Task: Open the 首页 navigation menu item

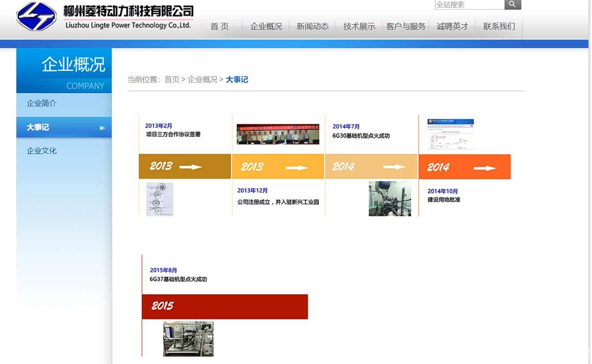Action: tap(219, 26)
